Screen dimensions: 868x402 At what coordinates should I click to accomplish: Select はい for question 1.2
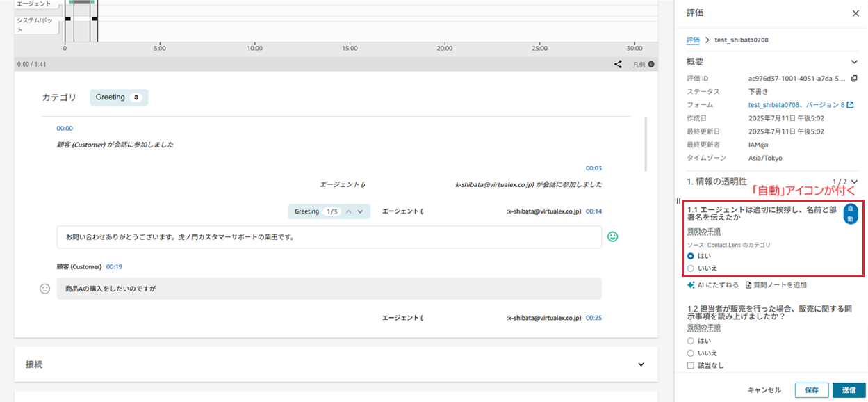(x=690, y=341)
